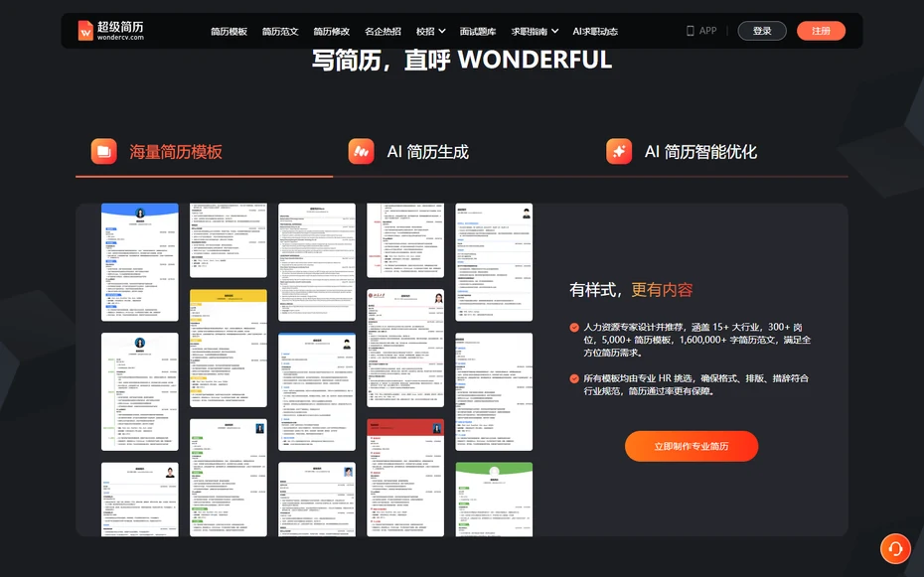Select the yellow header resume template

click(x=229, y=348)
